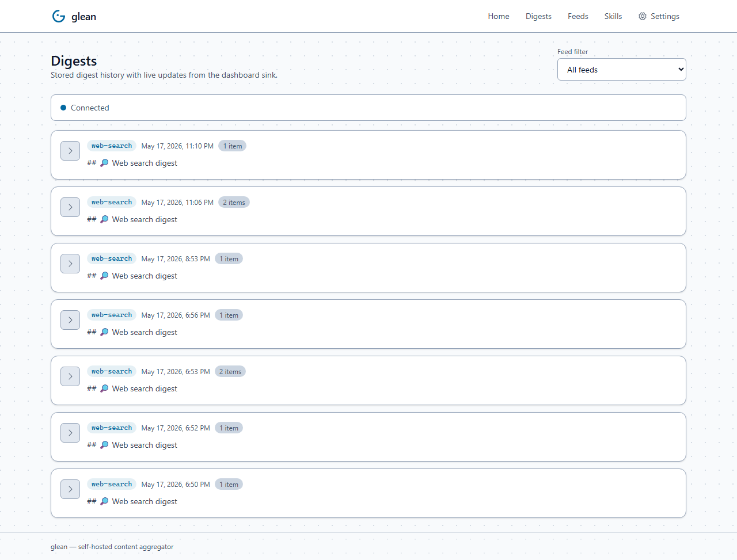The width and height of the screenshot is (737, 560).
Task: Open the Feed filter dropdown
Action: [622, 70]
